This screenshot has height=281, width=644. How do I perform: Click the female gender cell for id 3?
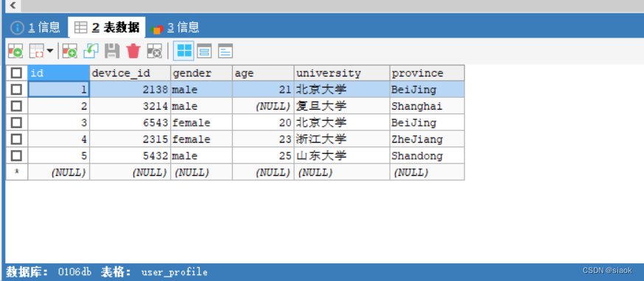tap(202, 123)
